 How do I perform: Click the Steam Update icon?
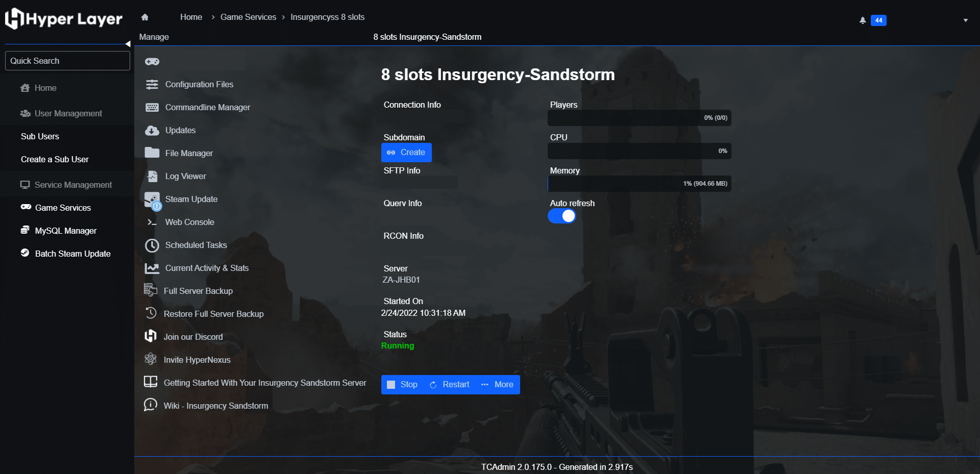click(153, 201)
